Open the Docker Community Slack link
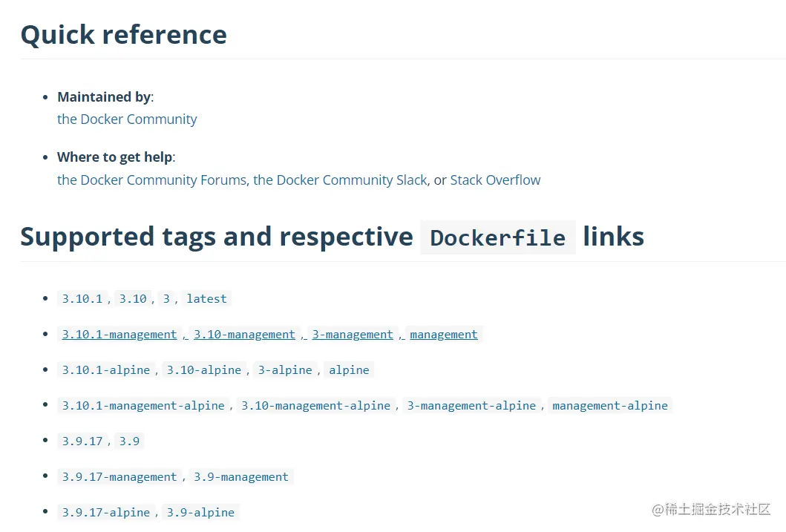The image size is (786, 532). tap(340, 180)
